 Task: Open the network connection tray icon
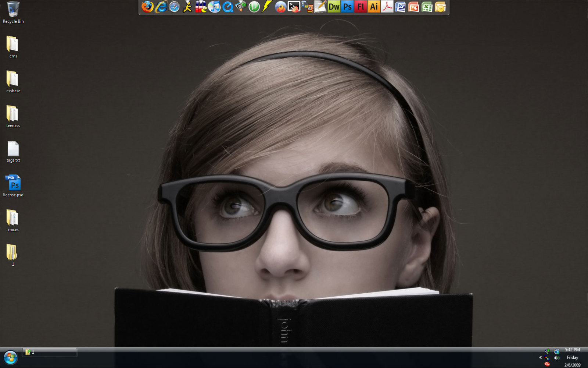[557, 351]
